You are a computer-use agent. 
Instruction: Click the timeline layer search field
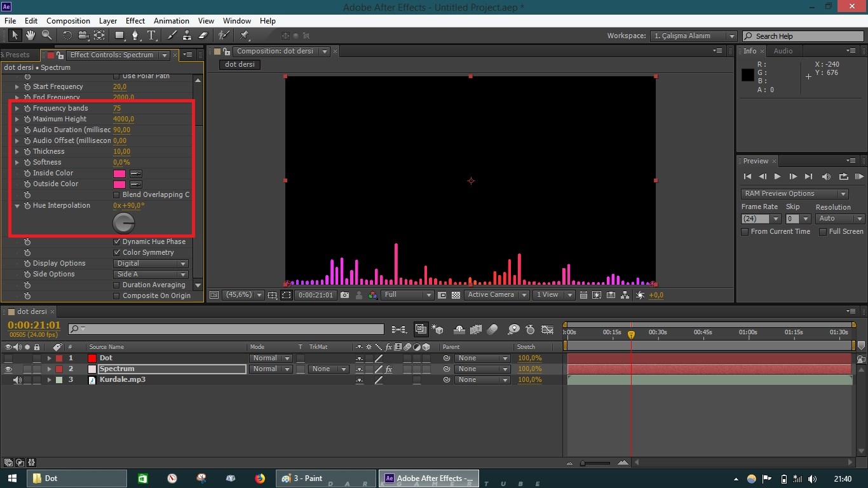pos(226,329)
